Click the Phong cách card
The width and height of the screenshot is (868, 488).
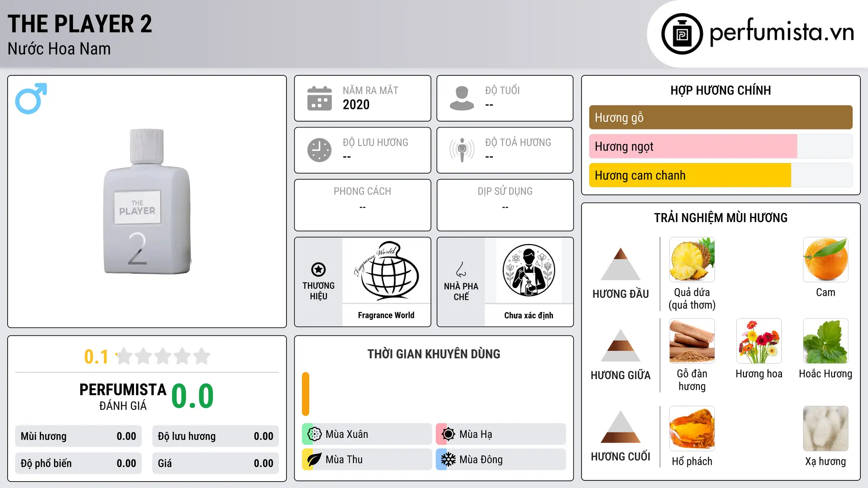362,205
